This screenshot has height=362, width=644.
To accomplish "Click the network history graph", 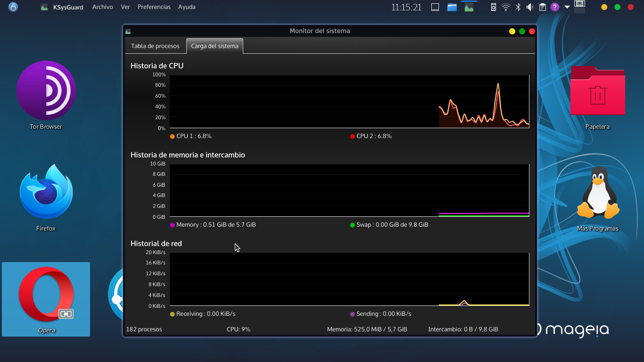I will [x=349, y=279].
